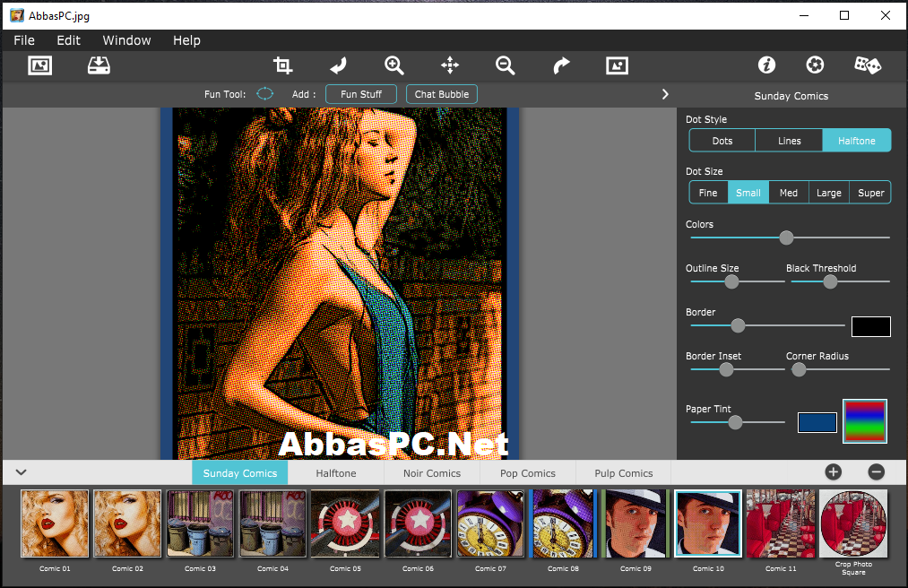
Task: Open the black Border color swatch
Action: click(871, 327)
